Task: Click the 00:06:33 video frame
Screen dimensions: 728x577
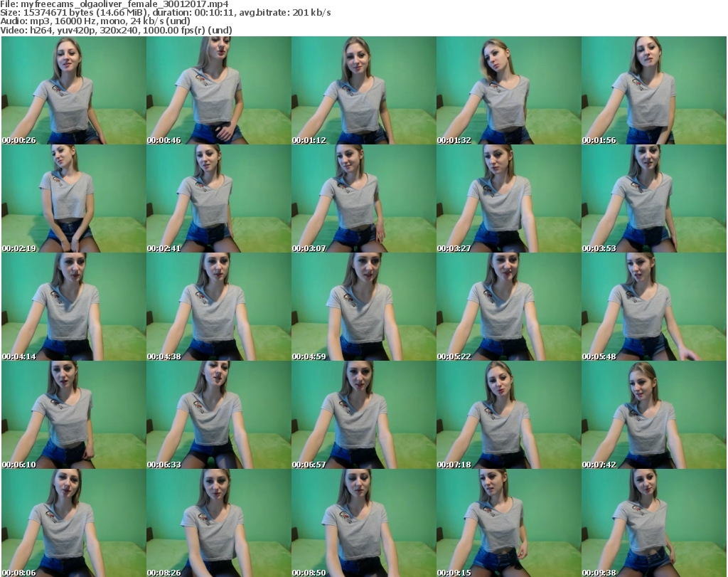Action: [x=219, y=414]
